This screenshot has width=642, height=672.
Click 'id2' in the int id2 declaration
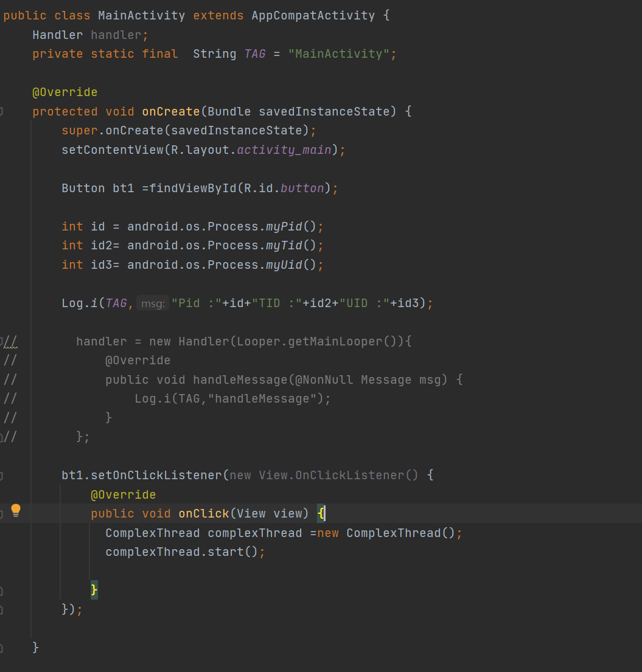(102, 245)
